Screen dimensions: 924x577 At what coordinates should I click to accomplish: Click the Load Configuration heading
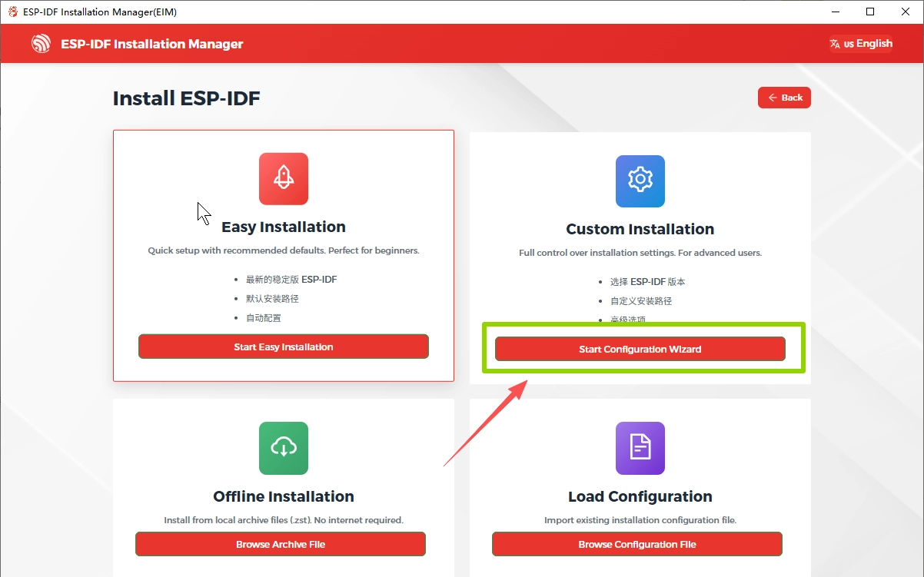pyautogui.click(x=640, y=496)
